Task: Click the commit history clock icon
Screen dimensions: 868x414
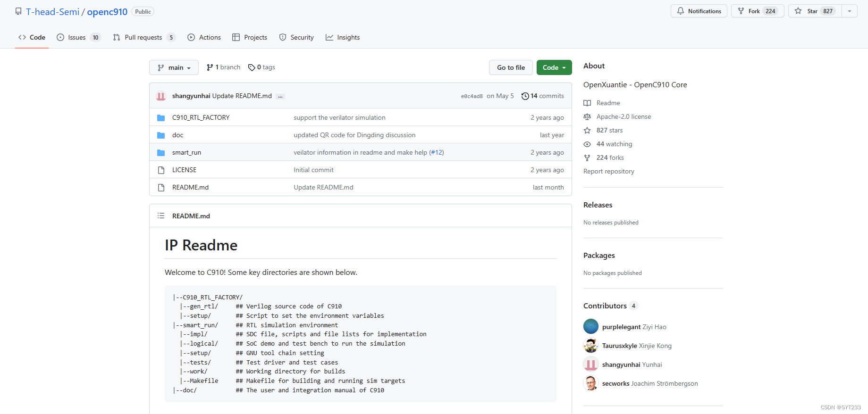Action: (525, 96)
